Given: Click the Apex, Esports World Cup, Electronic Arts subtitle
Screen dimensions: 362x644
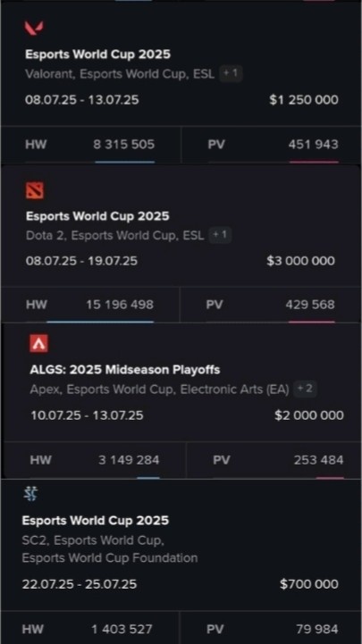Looking at the screenshot, I should pyautogui.click(x=159, y=389).
